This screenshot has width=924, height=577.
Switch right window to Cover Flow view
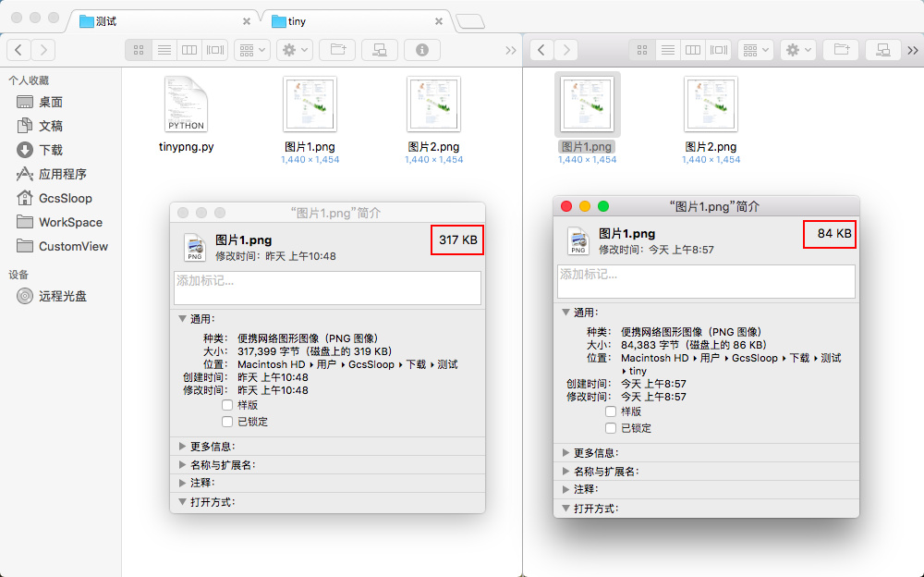(718, 50)
